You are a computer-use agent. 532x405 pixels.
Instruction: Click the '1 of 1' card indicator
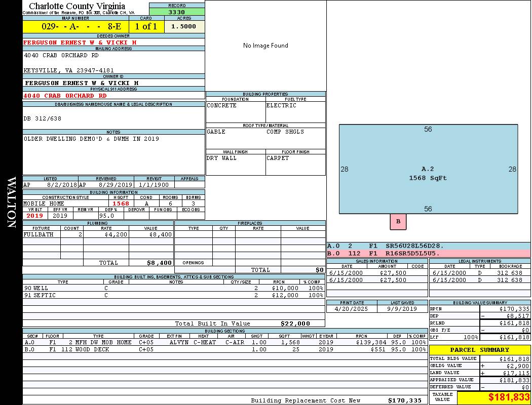pos(146,26)
